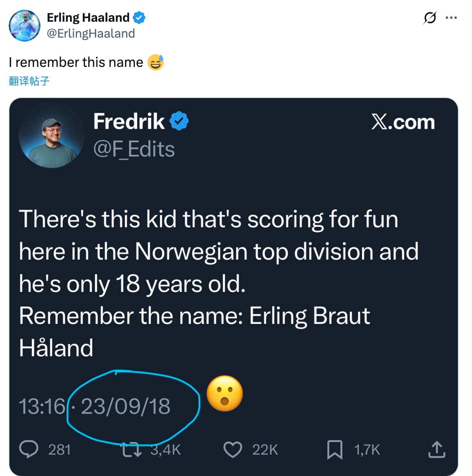This screenshot has width=472, height=476.
Task: Click the 翻译帖子 translate link
Action: 29,81
